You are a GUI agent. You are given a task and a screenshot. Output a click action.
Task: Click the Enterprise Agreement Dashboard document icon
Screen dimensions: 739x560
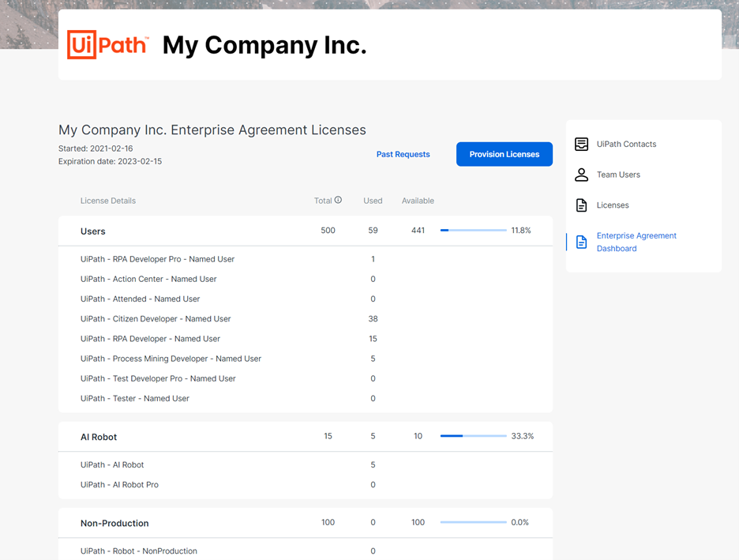pyautogui.click(x=581, y=242)
